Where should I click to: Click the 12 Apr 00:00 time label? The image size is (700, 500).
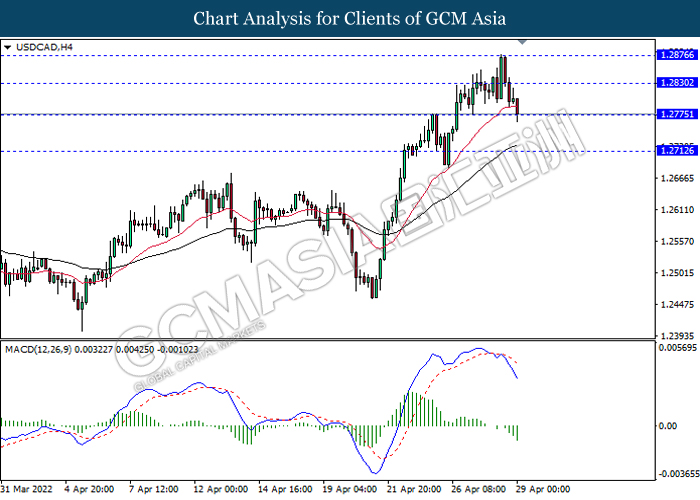pyautogui.click(x=221, y=489)
